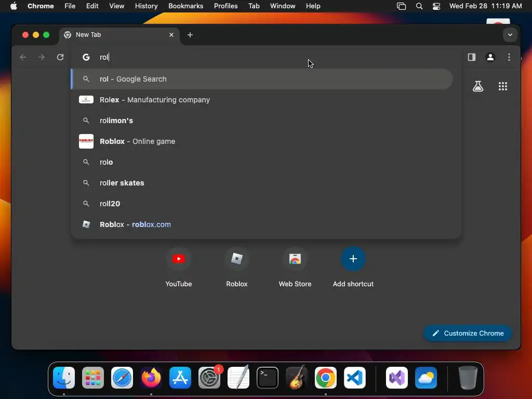Viewport: 532px width, 399px height.
Task: Select Roblox Online game suggestion
Action: coord(262,141)
